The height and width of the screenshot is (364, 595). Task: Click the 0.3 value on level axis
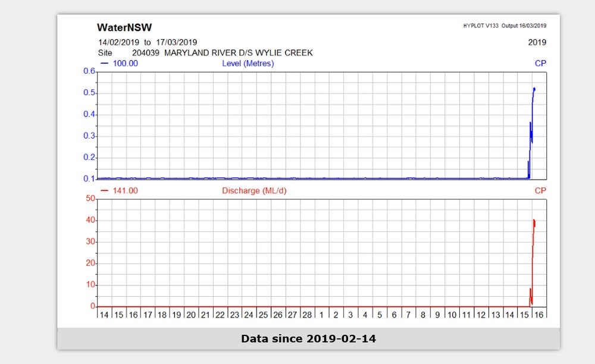point(89,136)
